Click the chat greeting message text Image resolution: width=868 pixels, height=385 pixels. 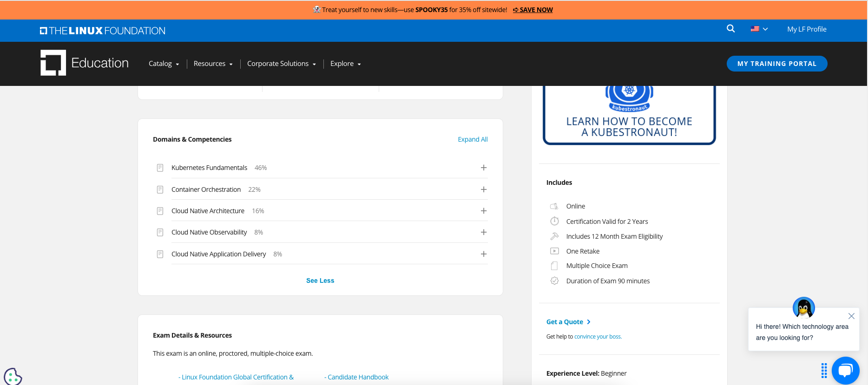click(802, 332)
